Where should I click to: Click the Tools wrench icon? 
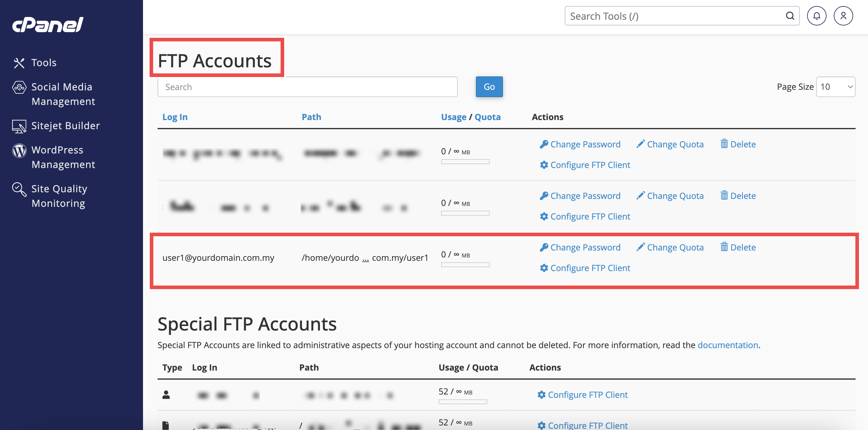tap(19, 63)
